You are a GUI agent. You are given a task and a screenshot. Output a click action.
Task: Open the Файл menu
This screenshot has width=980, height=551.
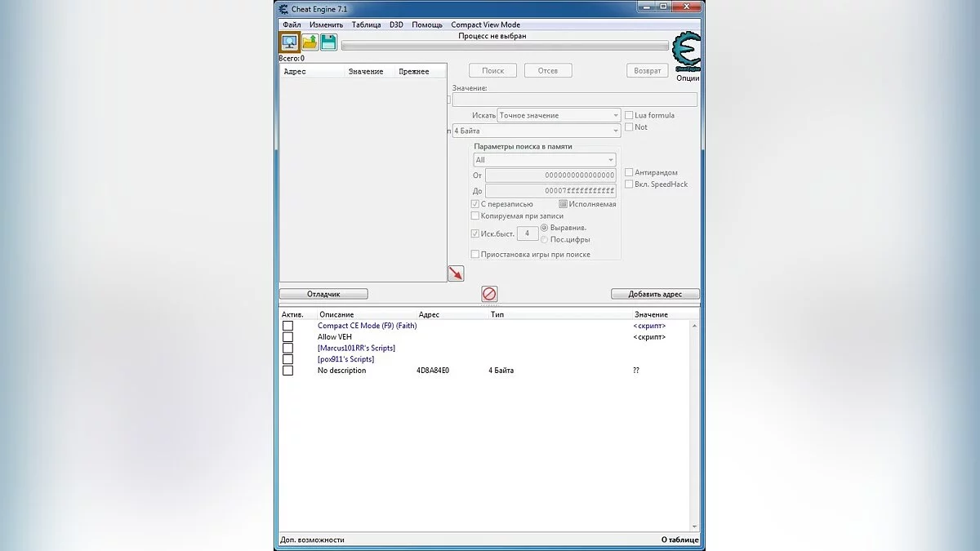point(292,24)
